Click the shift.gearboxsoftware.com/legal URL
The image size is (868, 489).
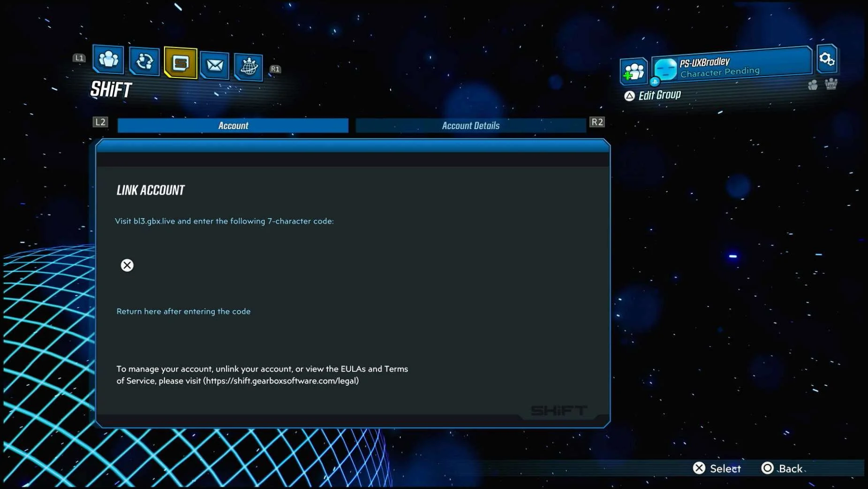[x=281, y=381]
